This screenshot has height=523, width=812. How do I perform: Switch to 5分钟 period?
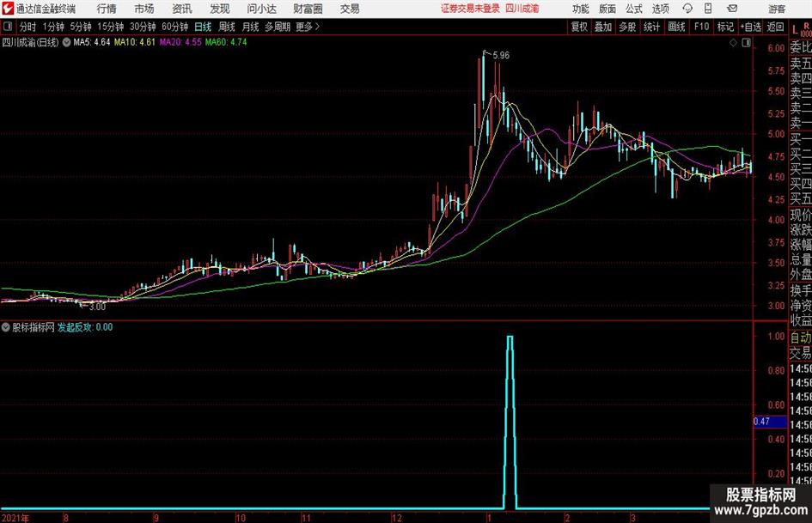click(x=81, y=27)
